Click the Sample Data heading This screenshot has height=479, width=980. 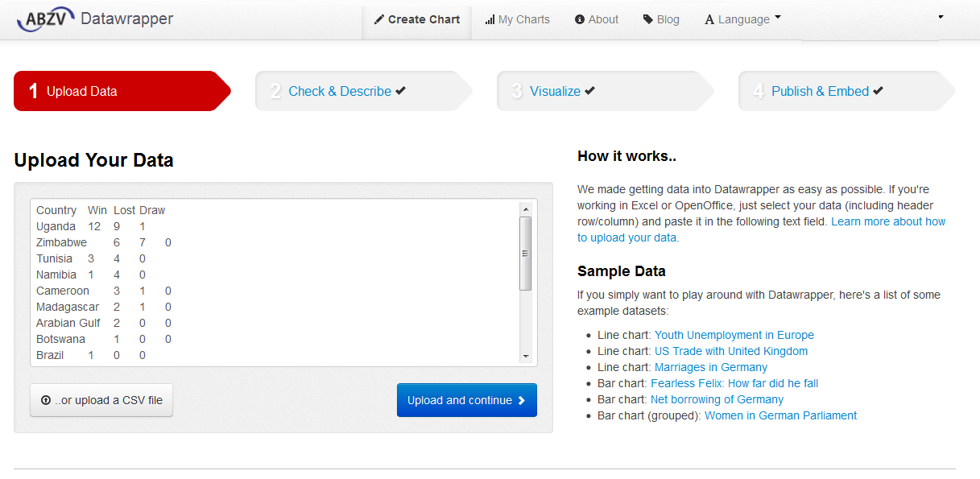(622, 271)
